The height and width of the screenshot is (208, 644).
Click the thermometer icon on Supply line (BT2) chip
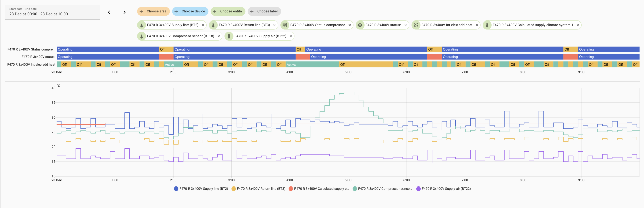pos(142,25)
